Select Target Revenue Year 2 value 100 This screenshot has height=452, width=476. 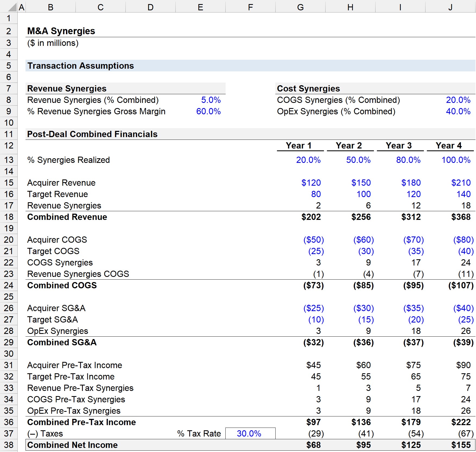point(364,194)
